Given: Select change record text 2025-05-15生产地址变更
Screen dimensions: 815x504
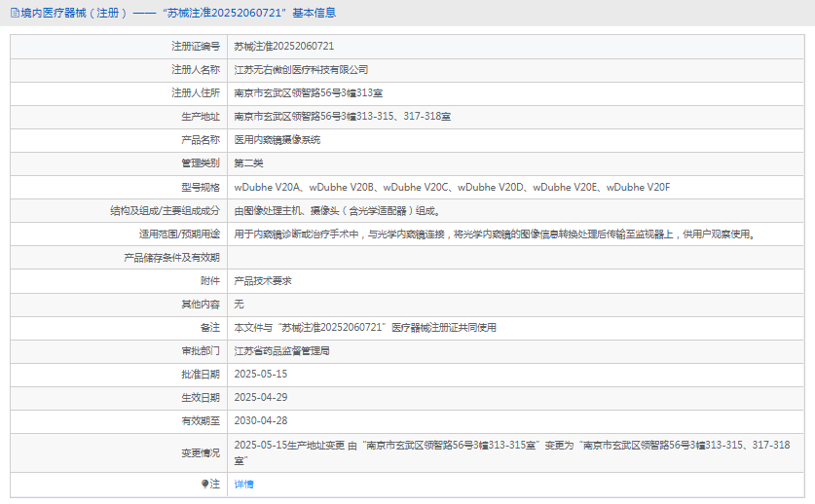Looking at the screenshot, I should pos(512,452).
